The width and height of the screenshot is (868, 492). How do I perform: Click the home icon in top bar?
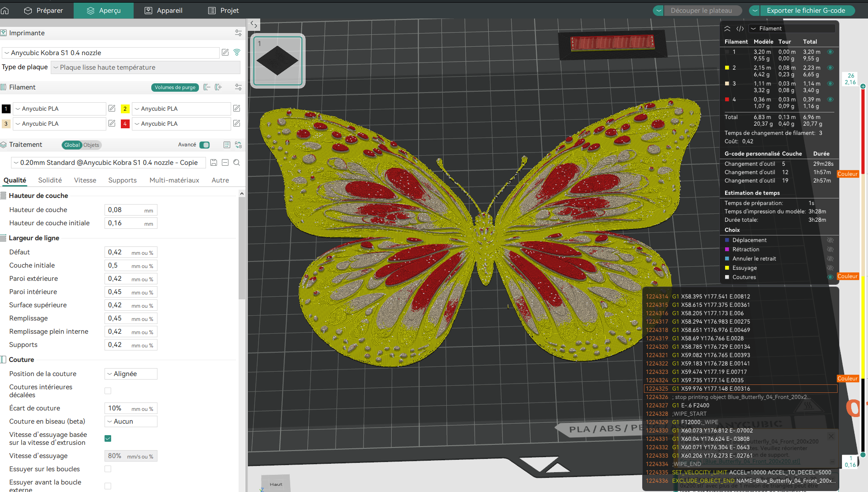[5, 11]
